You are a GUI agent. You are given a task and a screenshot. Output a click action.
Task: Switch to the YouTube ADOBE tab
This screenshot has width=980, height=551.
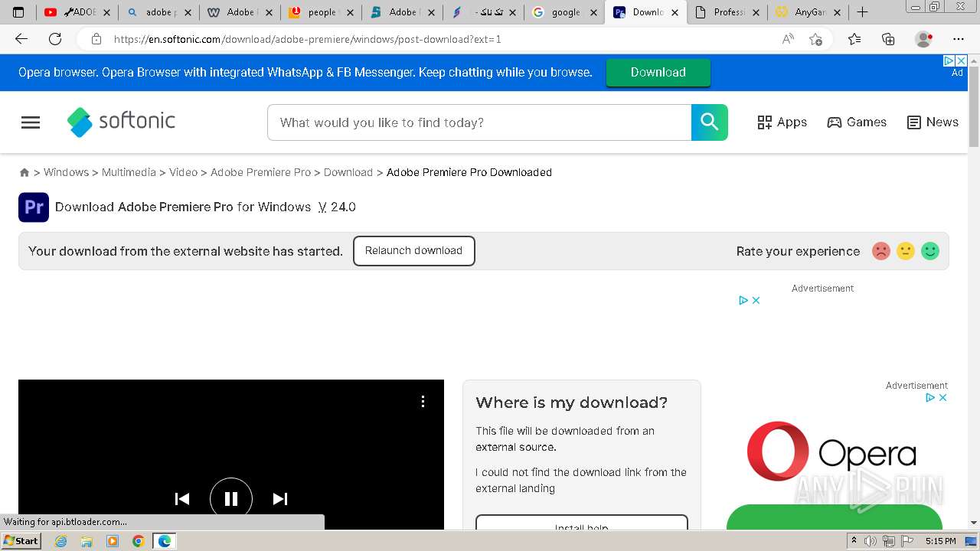(x=77, y=12)
